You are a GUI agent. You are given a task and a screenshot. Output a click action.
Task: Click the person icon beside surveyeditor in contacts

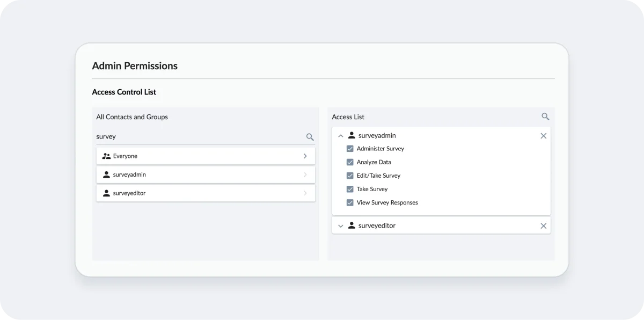[106, 193]
